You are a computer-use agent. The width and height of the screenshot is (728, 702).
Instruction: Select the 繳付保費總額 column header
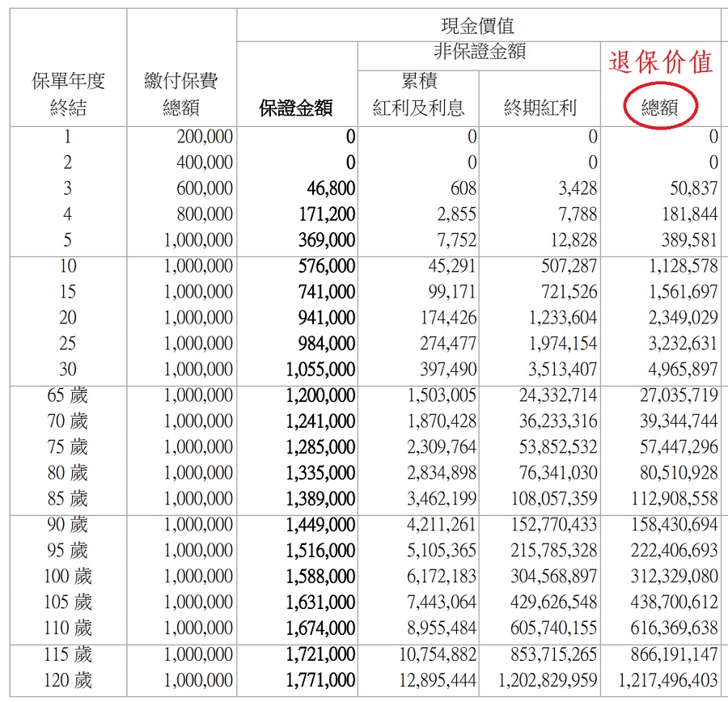click(x=181, y=94)
